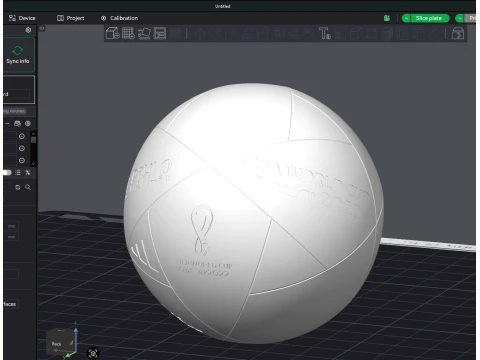Screen dimensions: 480x360
Task: Click the compare presets icon
Action: (x=28, y=172)
